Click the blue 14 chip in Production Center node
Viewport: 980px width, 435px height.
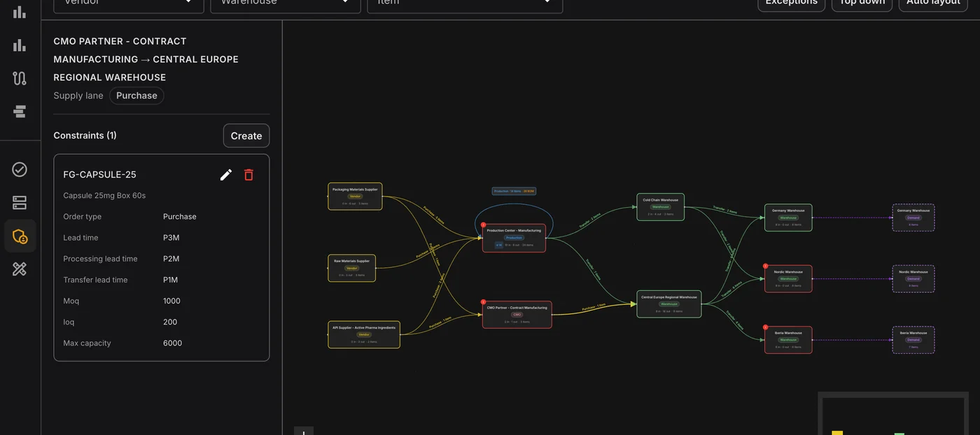[498, 245]
